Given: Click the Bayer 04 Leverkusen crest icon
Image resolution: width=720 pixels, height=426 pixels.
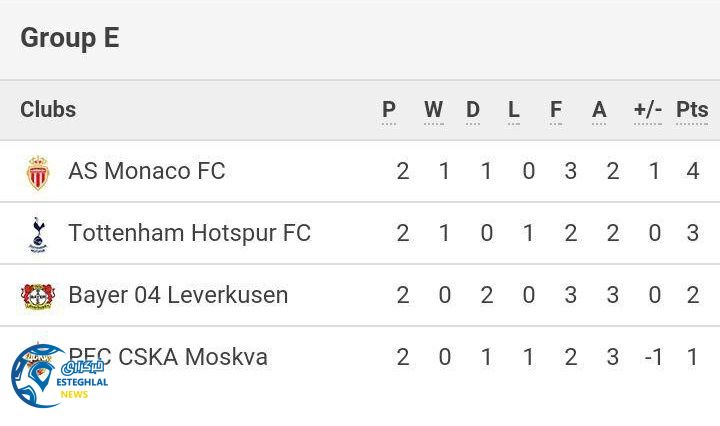Looking at the screenshot, I should click(x=38, y=296).
